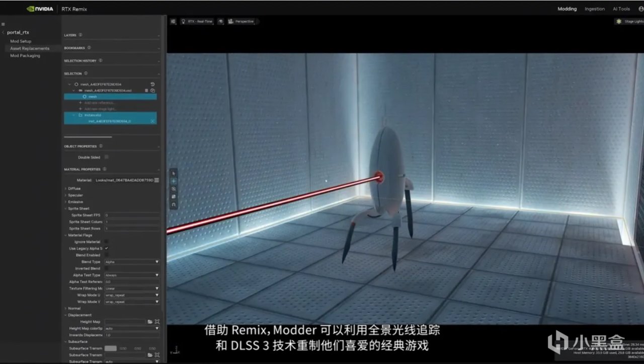This screenshot has height=364, width=644.
Task: Open Material Properties info icon
Action: tap(105, 169)
